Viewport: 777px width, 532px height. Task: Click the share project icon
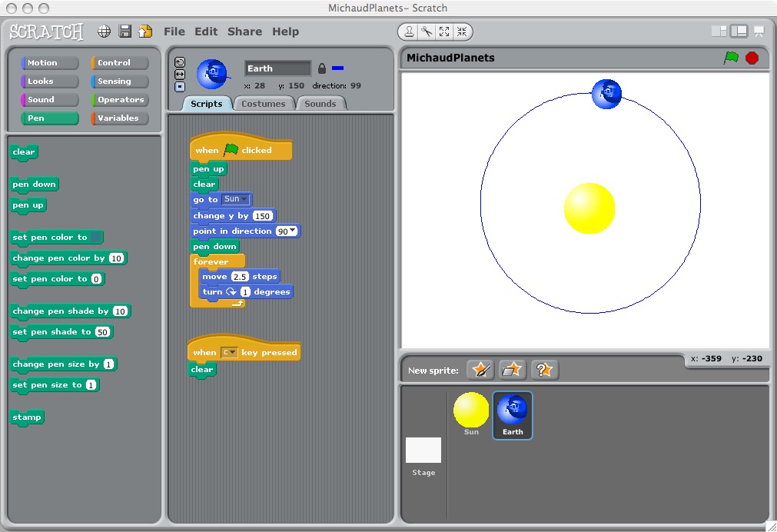click(145, 32)
